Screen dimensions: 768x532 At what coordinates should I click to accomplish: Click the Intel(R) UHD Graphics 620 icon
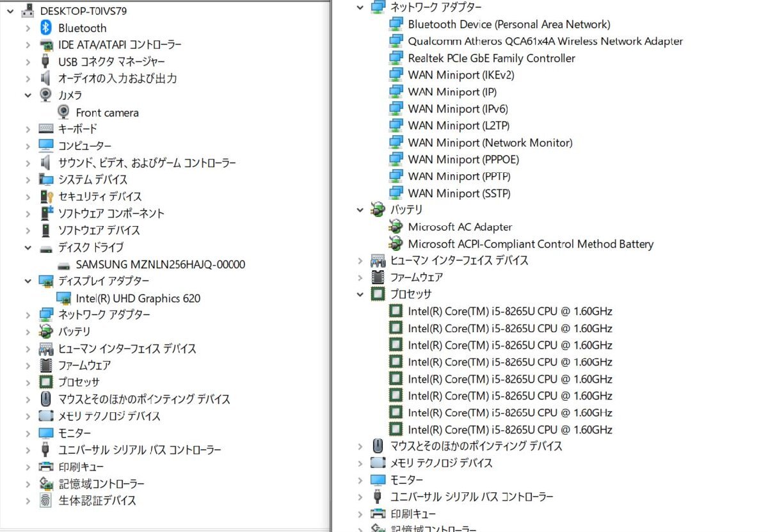pyautogui.click(x=63, y=298)
